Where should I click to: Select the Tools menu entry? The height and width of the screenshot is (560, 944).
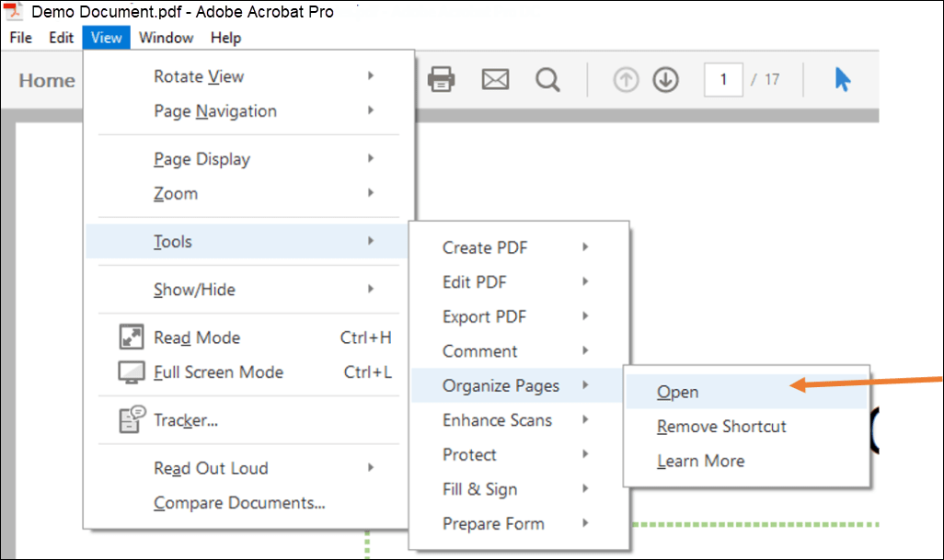pos(248,241)
